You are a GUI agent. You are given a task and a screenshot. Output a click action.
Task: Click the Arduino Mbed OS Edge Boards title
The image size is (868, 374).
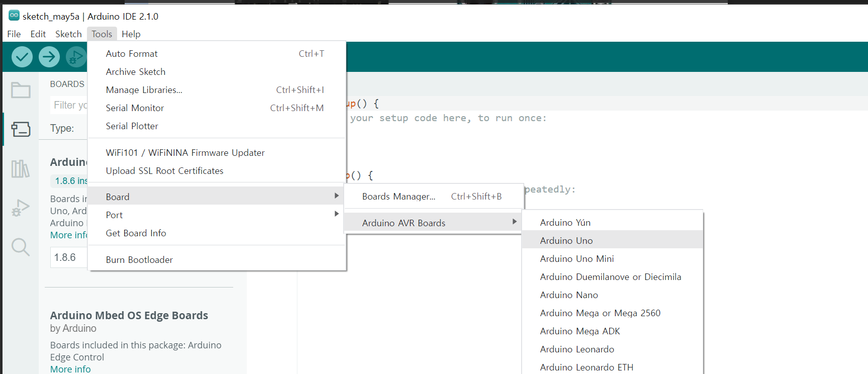pyautogui.click(x=129, y=315)
